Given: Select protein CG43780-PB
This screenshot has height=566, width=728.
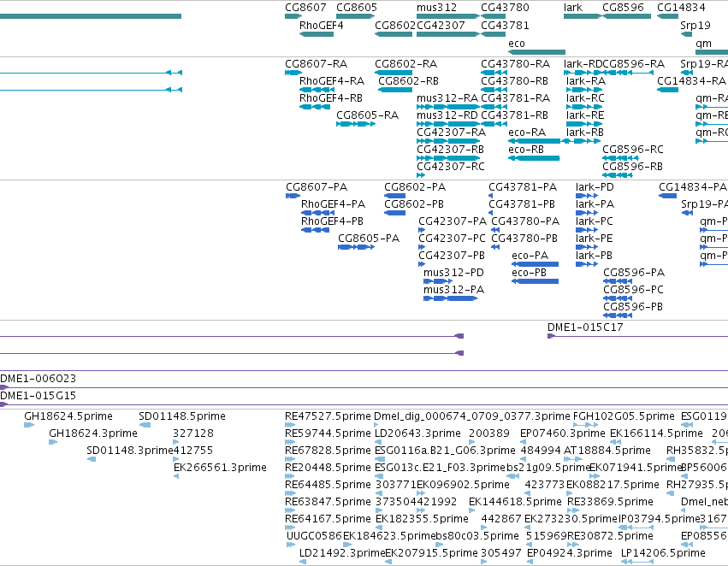Looking at the screenshot, I should [x=524, y=239].
